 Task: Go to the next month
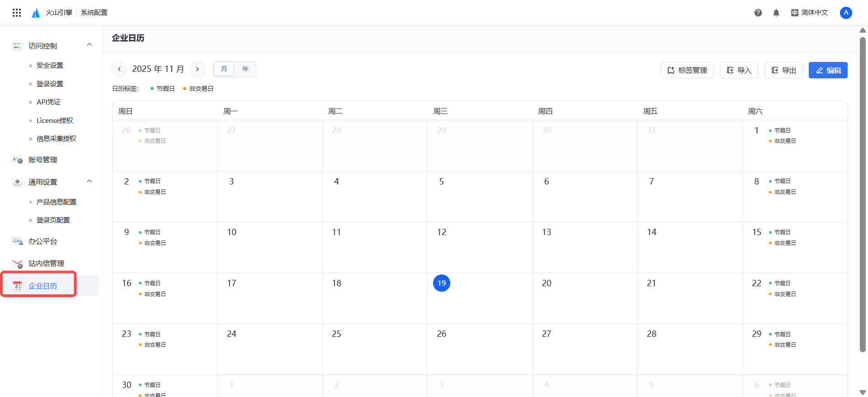198,69
